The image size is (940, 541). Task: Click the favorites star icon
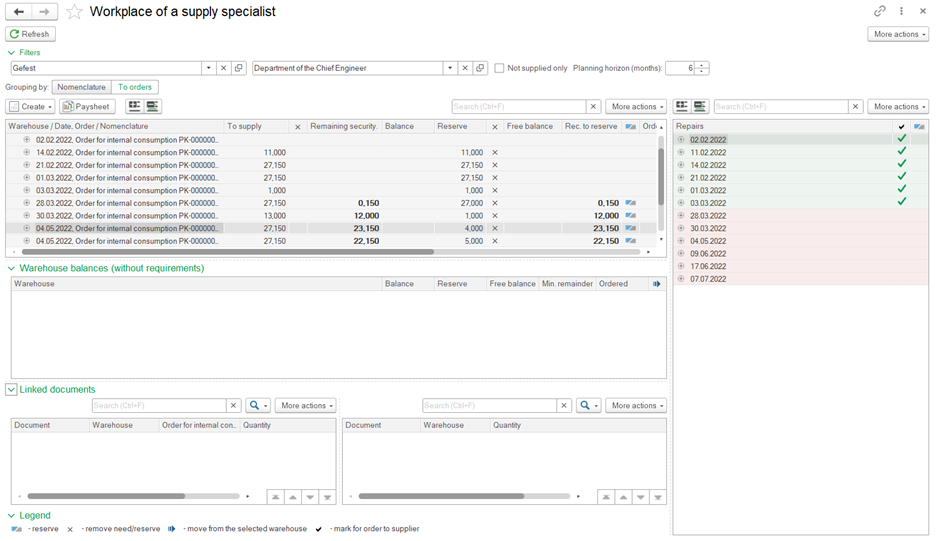tap(74, 12)
